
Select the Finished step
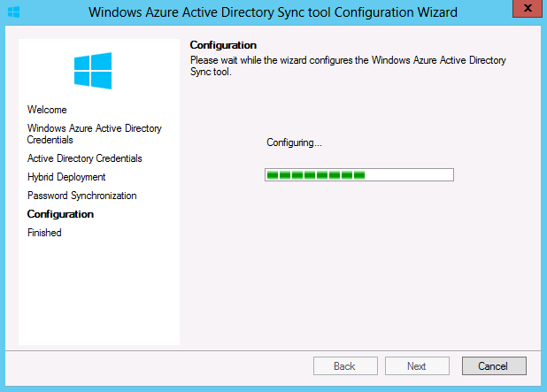pos(44,233)
